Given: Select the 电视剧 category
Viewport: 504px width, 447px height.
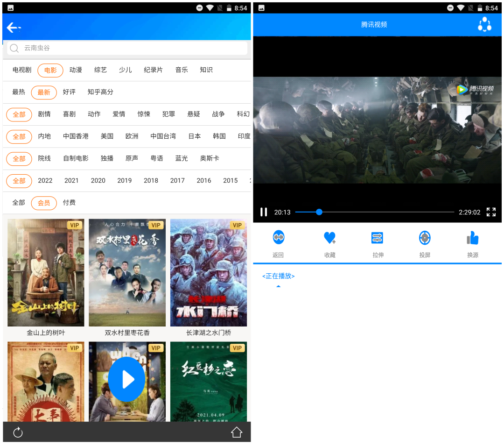Looking at the screenshot, I should coord(22,70).
